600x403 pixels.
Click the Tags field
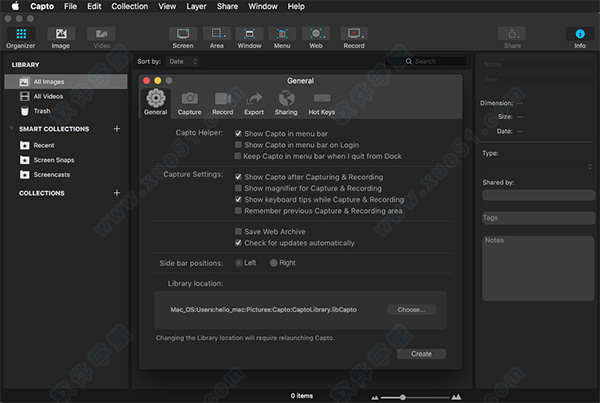tap(538, 218)
